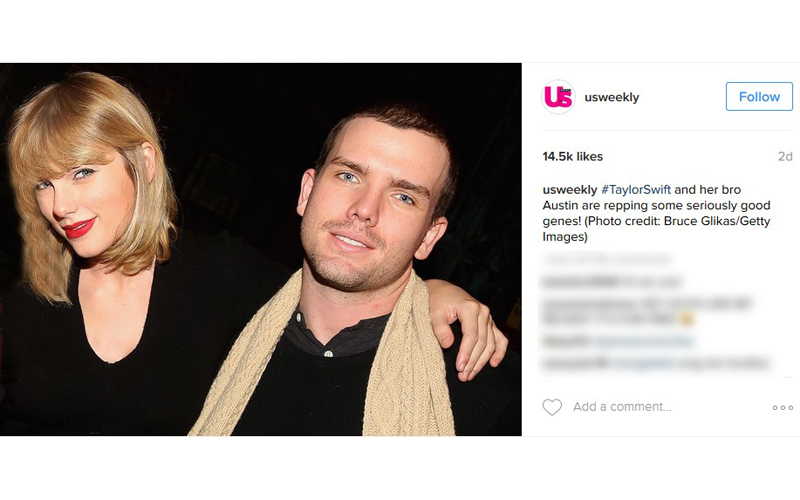This screenshot has height=500, width=800.
Task: Click the pink Us Weekly profile avatar
Action: click(558, 96)
